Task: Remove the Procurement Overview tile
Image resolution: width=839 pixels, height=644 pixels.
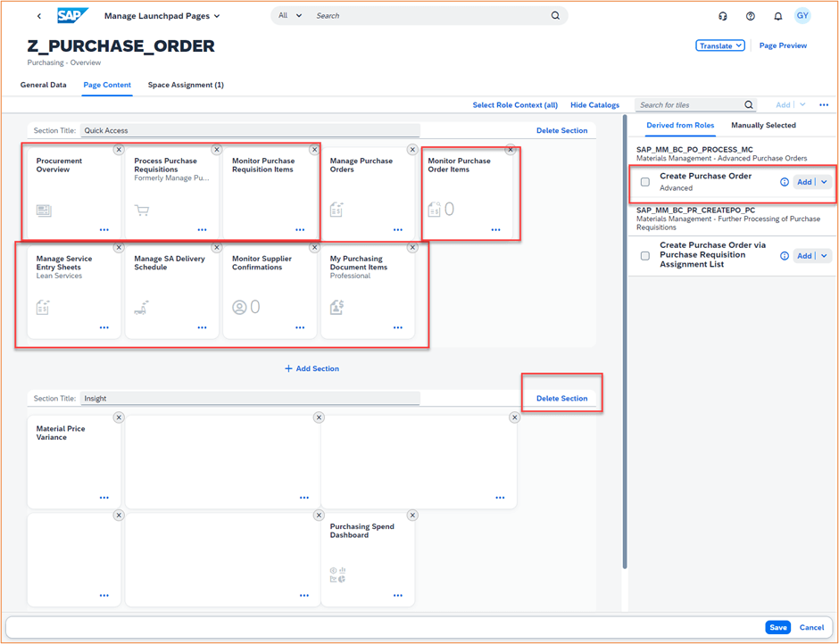Action: 119,150
